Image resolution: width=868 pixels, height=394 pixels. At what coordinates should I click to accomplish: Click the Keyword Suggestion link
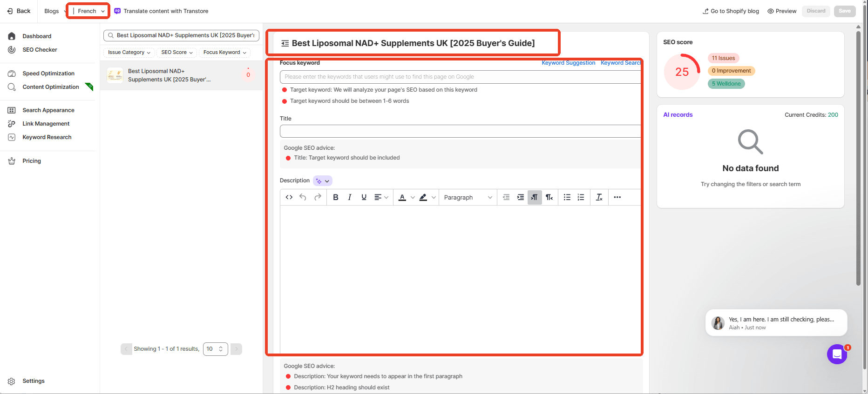(568, 63)
